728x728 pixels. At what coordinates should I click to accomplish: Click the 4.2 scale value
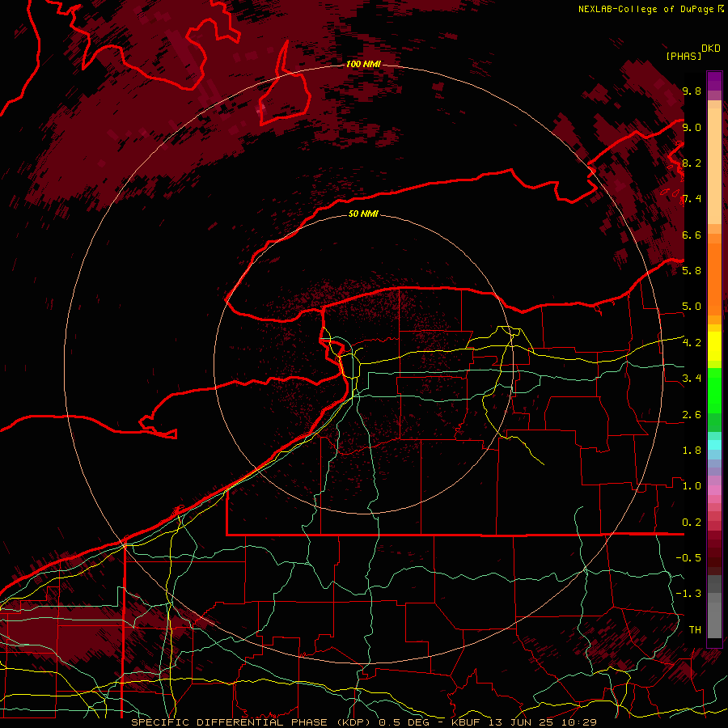tap(692, 343)
